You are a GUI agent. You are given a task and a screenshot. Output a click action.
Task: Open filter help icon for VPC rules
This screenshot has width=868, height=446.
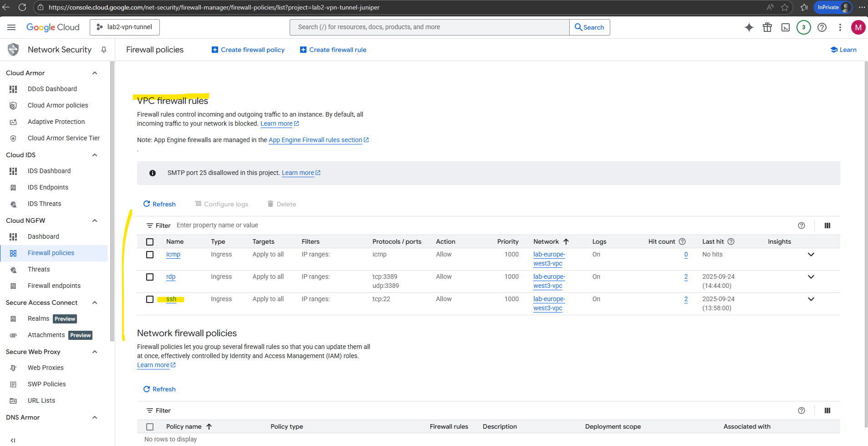[x=802, y=226]
